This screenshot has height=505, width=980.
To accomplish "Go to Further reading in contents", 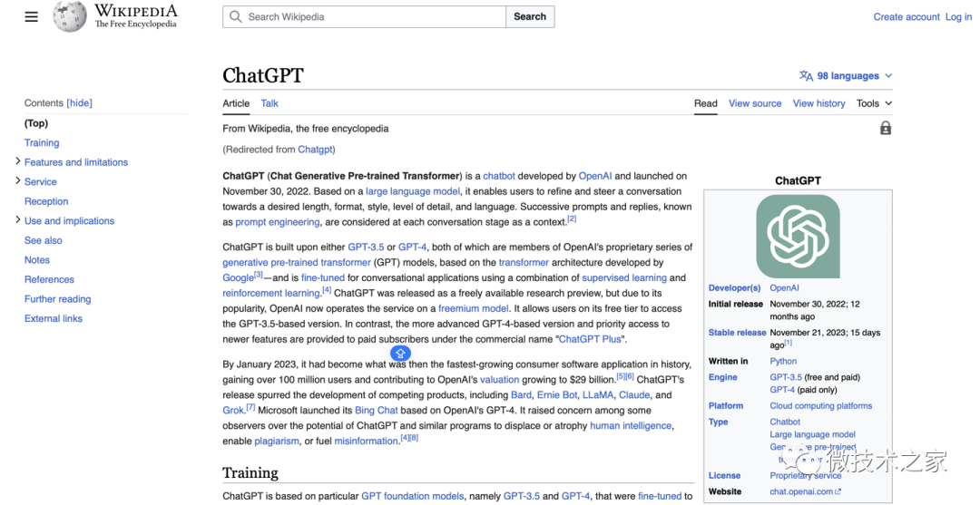I will [57, 299].
